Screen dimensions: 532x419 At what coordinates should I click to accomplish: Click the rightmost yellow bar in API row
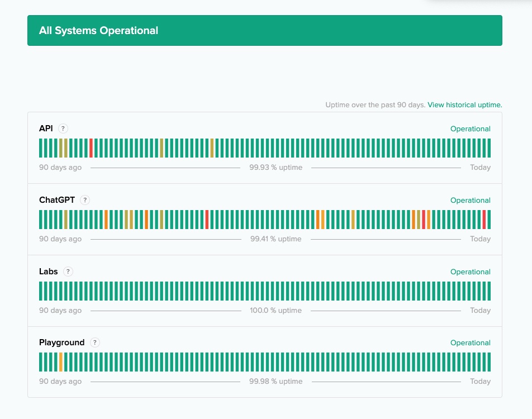tap(212, 148)
